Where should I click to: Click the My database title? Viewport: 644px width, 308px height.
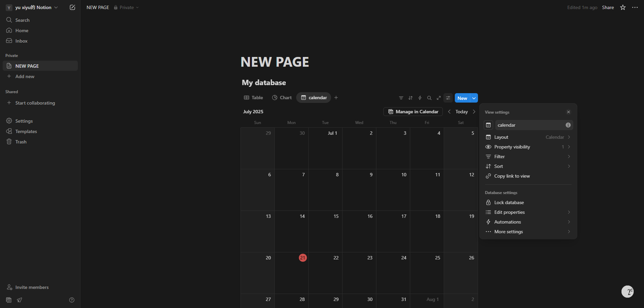[264, 82]
